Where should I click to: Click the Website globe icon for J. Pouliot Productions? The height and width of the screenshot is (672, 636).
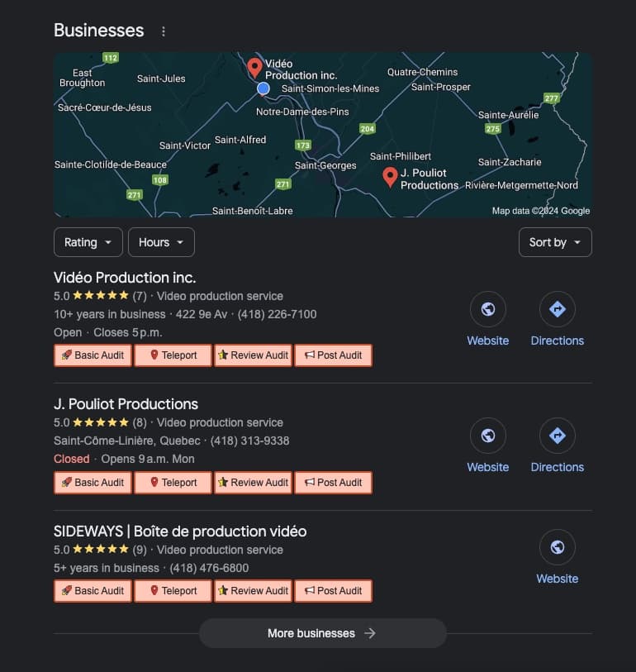coord(488,436)
